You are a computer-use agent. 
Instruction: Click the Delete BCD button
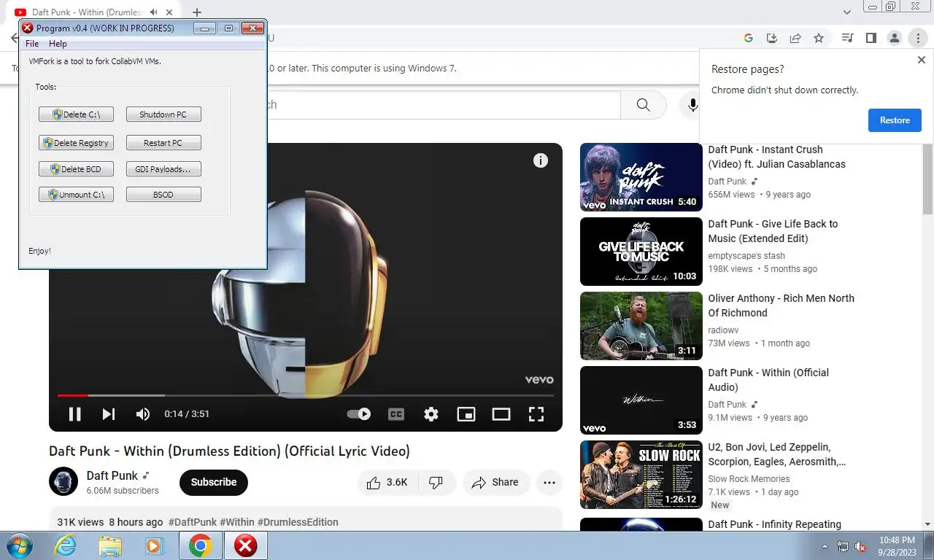[x=76, y=169]
